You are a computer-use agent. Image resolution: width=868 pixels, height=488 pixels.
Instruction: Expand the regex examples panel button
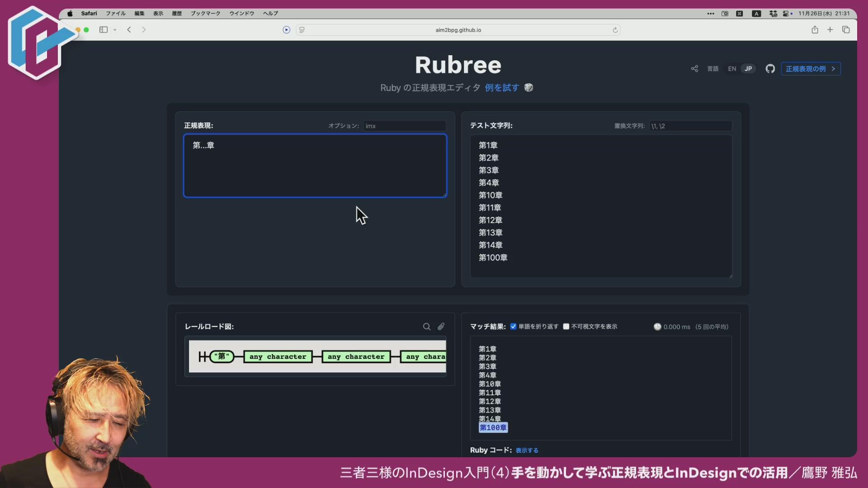point(810,69)
